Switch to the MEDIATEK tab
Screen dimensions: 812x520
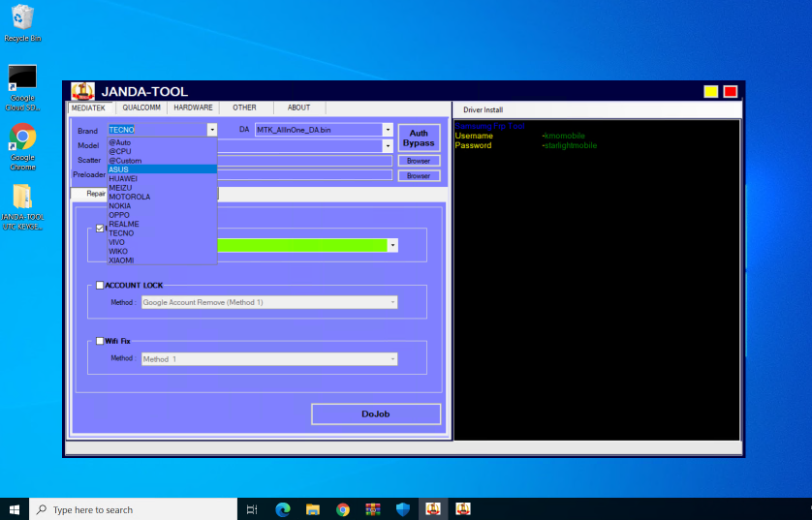coord(88,107)
